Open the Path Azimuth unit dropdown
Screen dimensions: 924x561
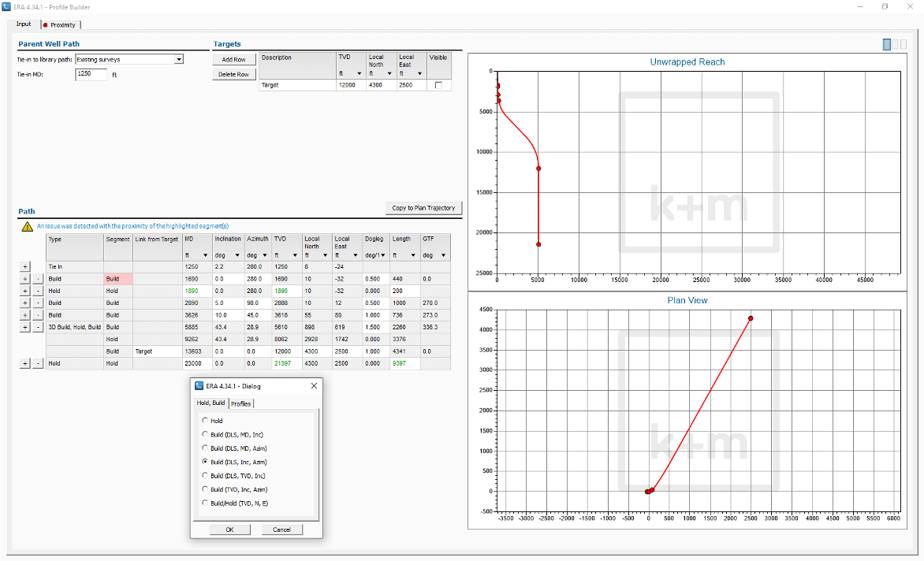click(x=265, y=255)
